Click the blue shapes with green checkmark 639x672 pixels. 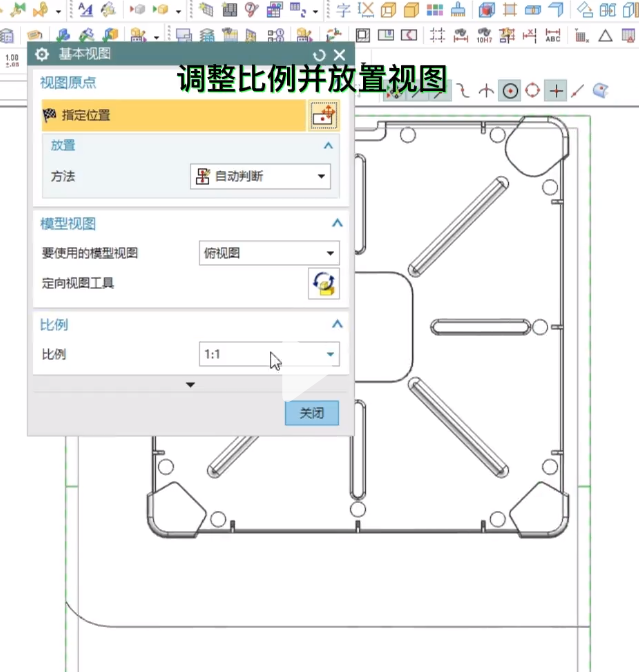click(x=63, y=35)
